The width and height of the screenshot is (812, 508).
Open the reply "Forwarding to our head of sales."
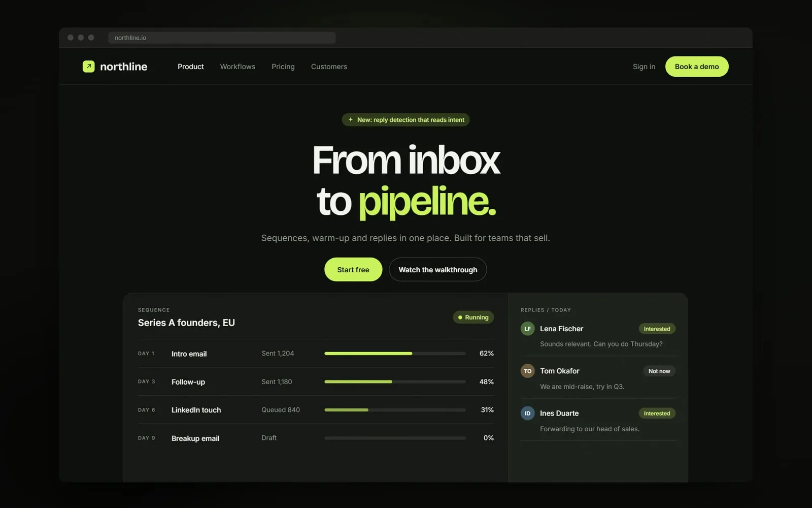pyautogui.click(x=590, y=429)
